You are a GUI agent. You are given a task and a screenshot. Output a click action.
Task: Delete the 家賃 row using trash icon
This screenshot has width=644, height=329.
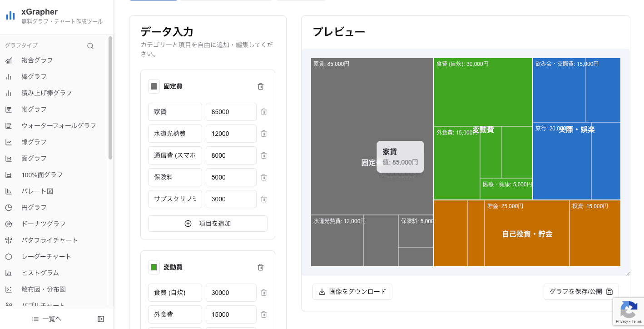click(264, 112)
